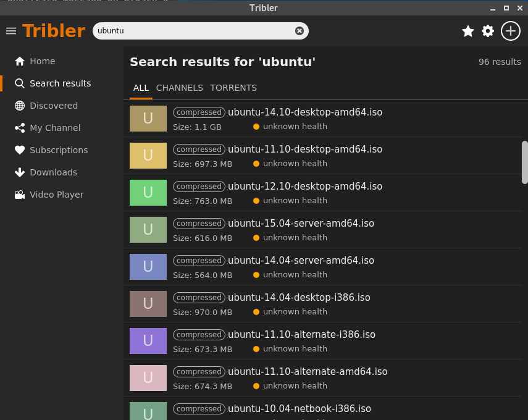
Task: Show Subscriptions list
Action: [58, 150]
